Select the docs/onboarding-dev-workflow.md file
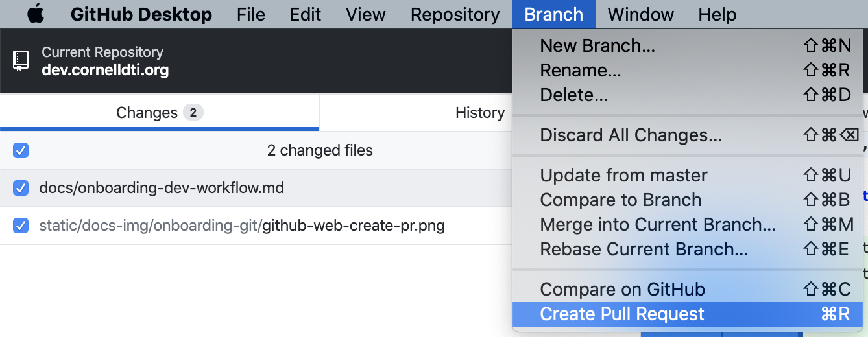 point(256,189)
